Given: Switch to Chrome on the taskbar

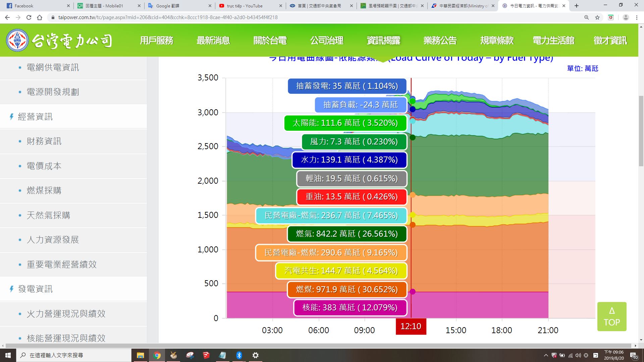Looking at the screenshot, I should 157,355.
